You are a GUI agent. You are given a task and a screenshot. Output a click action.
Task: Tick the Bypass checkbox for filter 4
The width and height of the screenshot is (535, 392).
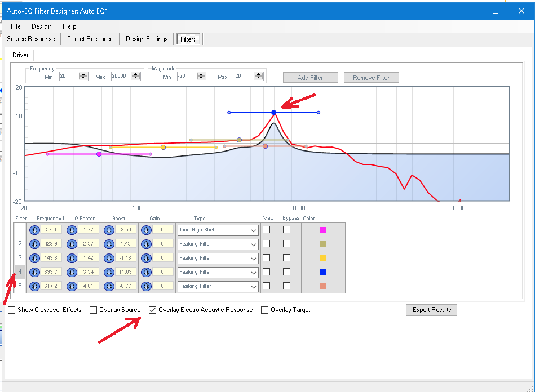point(286,272)
